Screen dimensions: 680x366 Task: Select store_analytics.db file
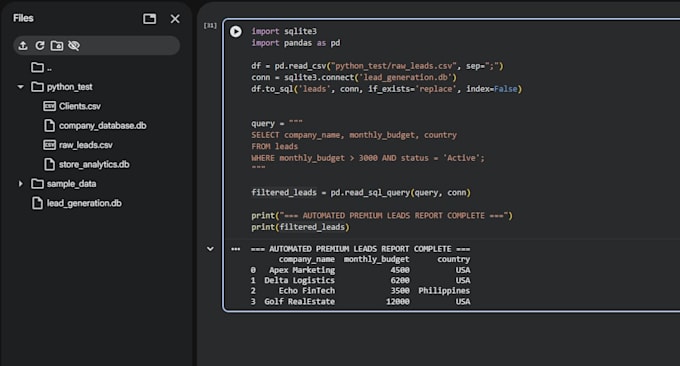point(94,164)
